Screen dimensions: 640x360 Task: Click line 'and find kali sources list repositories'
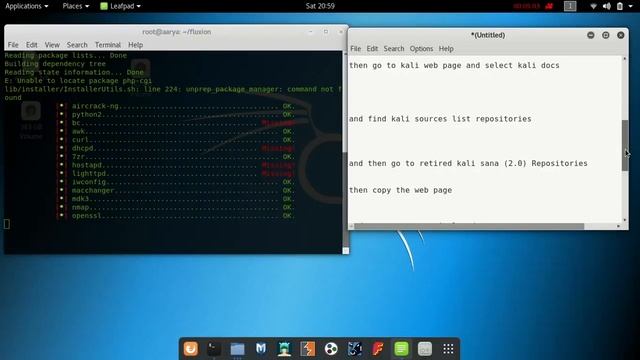point(440,119)
